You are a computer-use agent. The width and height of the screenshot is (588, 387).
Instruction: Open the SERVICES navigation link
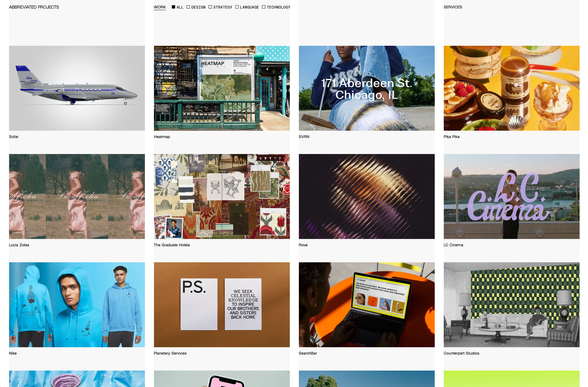click(453, 7)
